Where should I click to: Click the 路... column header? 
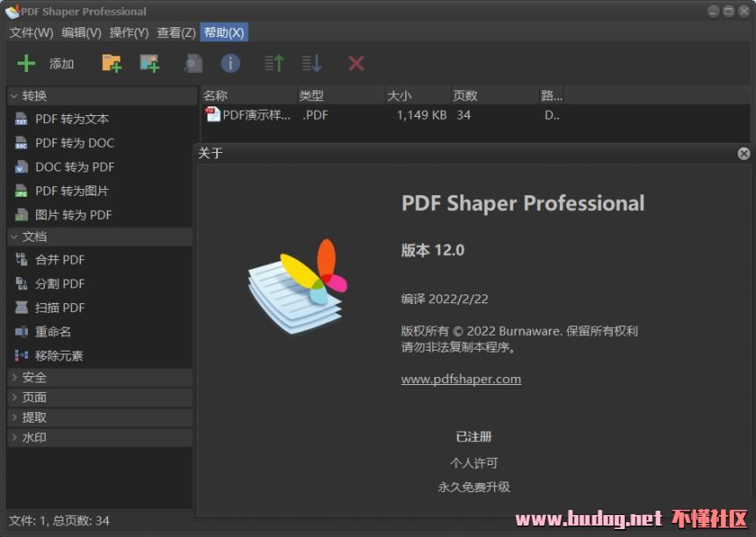coord(551,96)
